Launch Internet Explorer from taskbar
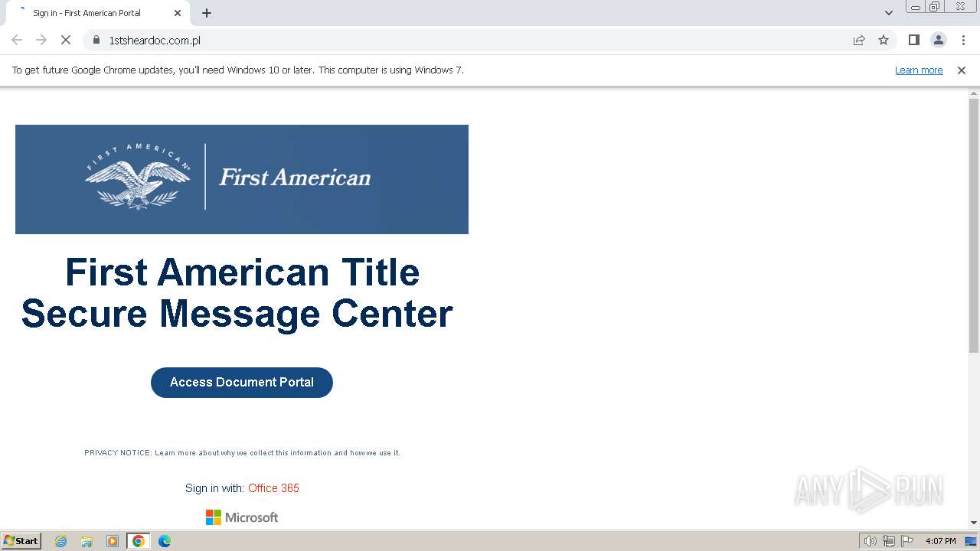The image size is (980, 551). click(x=61, y=541)
